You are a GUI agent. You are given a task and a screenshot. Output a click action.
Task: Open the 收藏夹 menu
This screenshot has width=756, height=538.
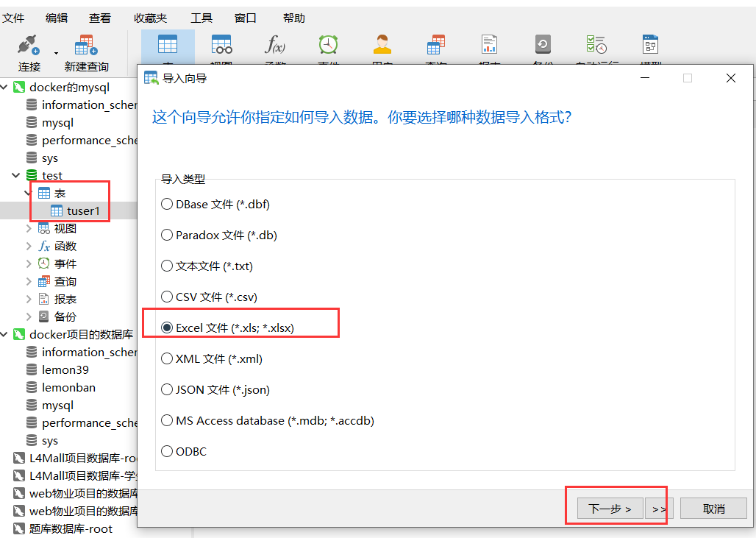(x=150, y=18)
